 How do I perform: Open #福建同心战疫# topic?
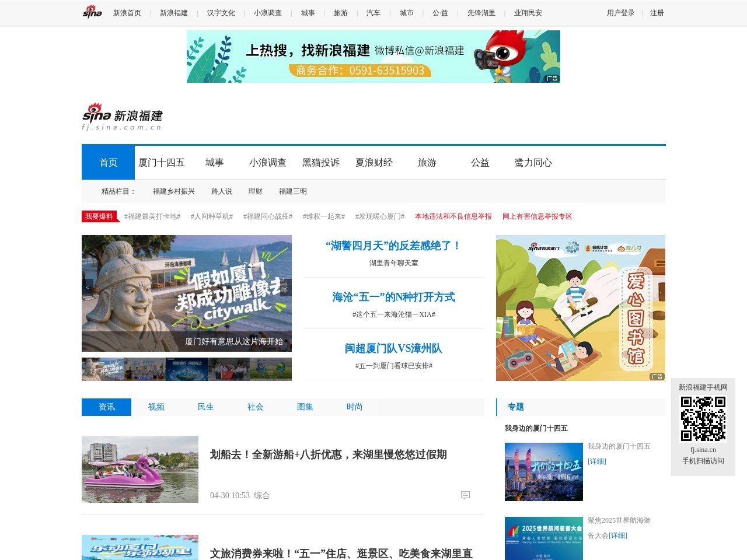(268, 216)
